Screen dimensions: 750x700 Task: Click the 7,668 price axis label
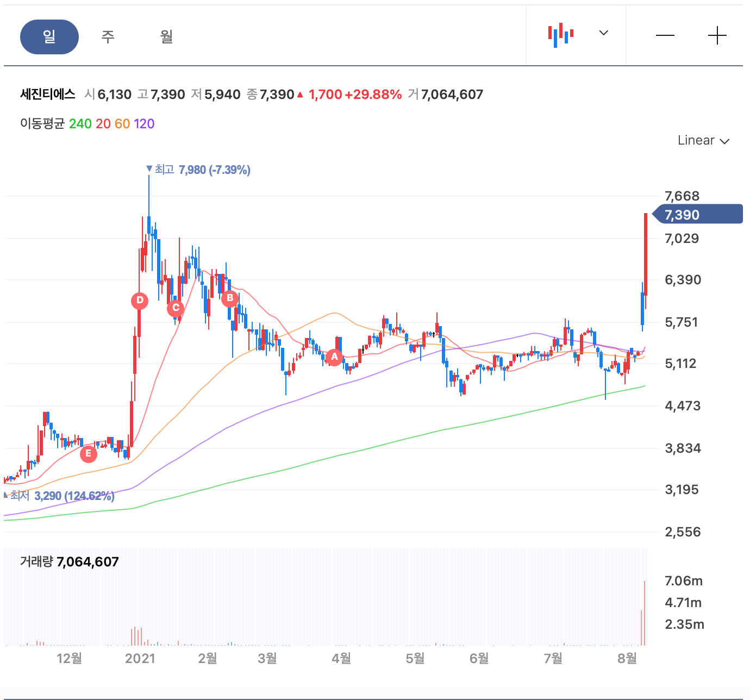[x=682, y=196]
